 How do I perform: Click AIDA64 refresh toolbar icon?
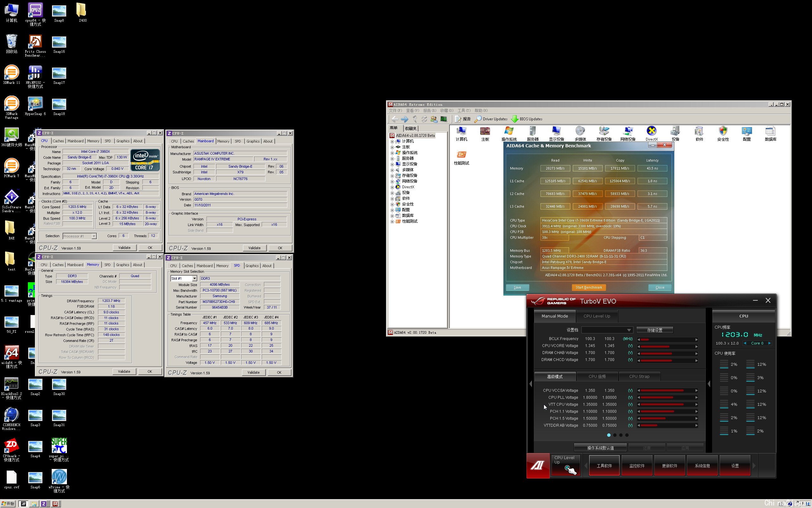[424, 119]
